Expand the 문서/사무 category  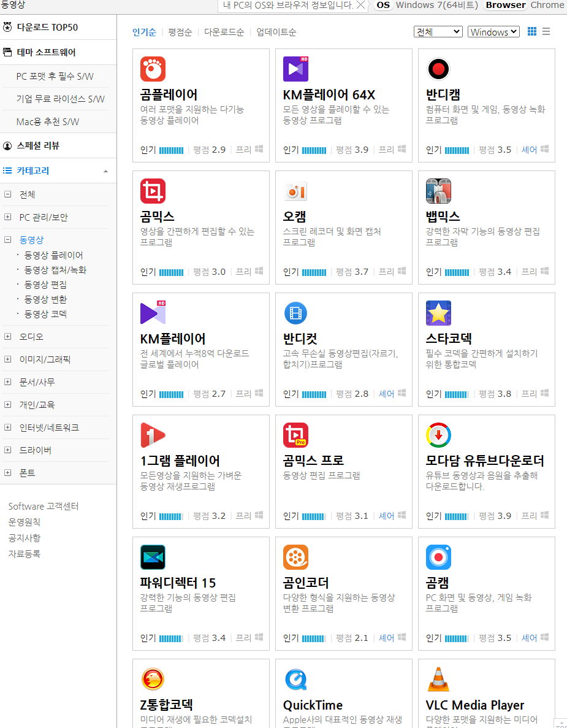tap(7, 381)
